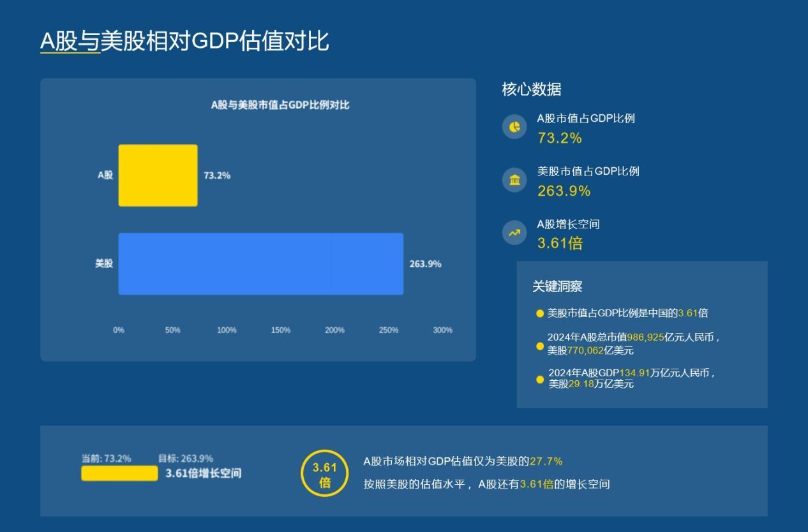The width and height of the screenshot is (808, 532).
Task: Click the bank building icon beside 美股市值占GDP比例
Action: [x=514, y=180]
